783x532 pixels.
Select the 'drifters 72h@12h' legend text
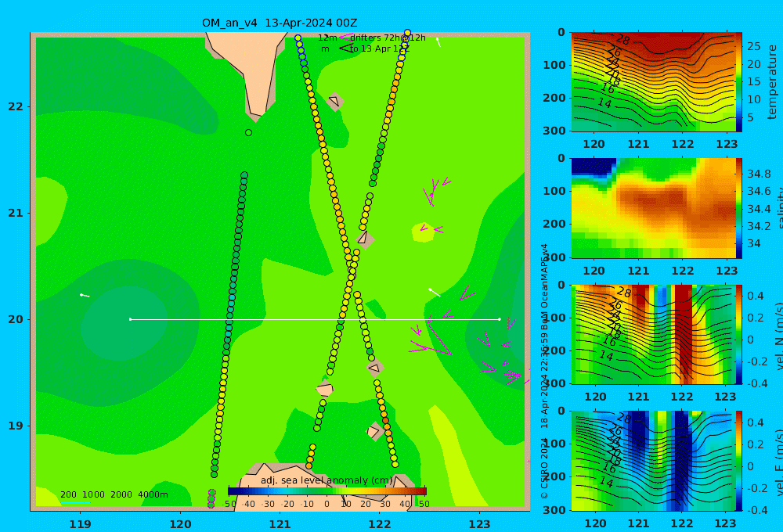[x=388, y=38]
